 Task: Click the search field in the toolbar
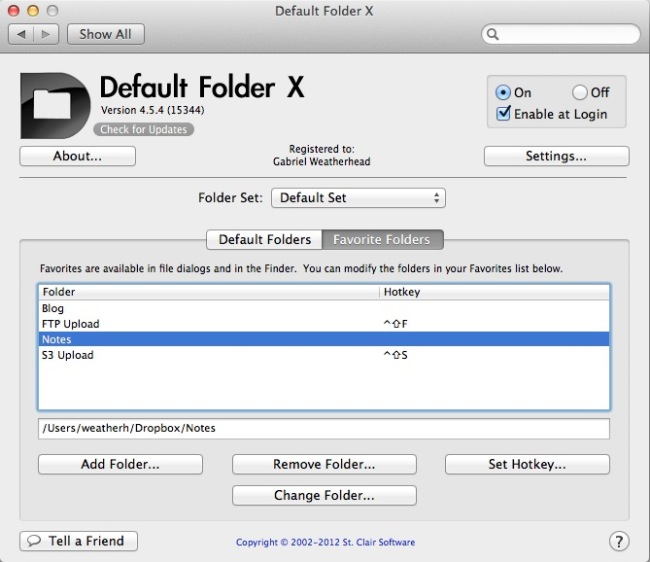point(560,34)
